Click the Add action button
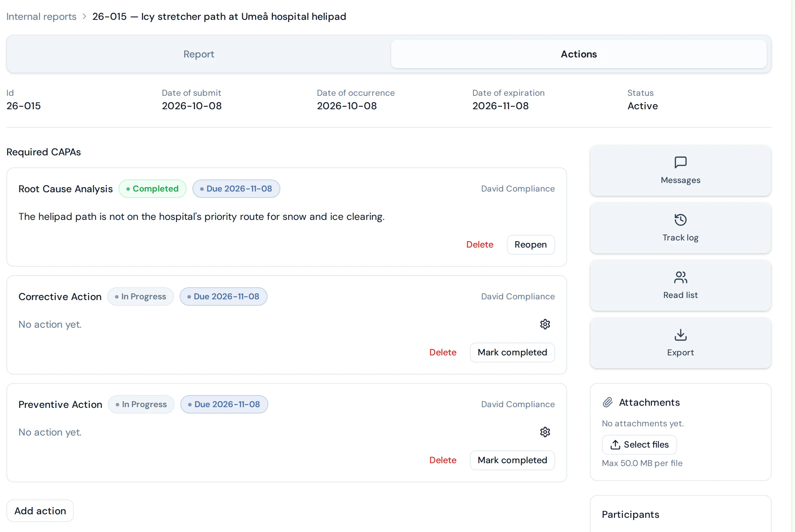 pyautogui.click(x=40, y=511)
